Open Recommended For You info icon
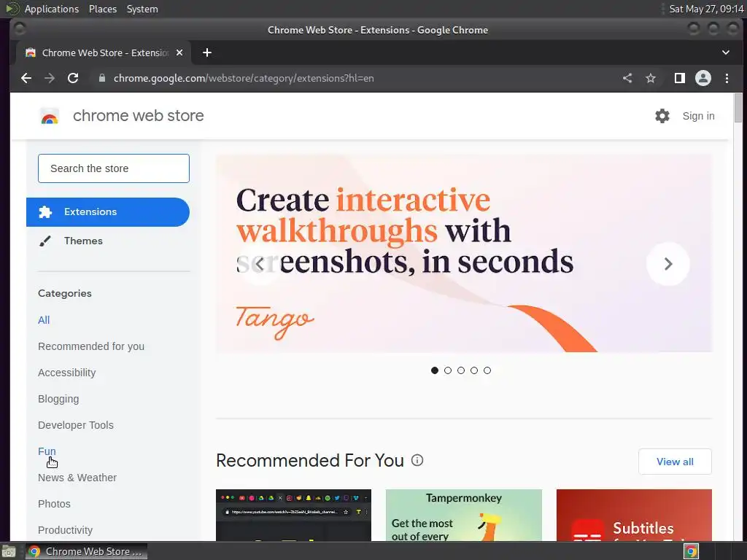Screen dimensions: 747x560 coord(417,460)
